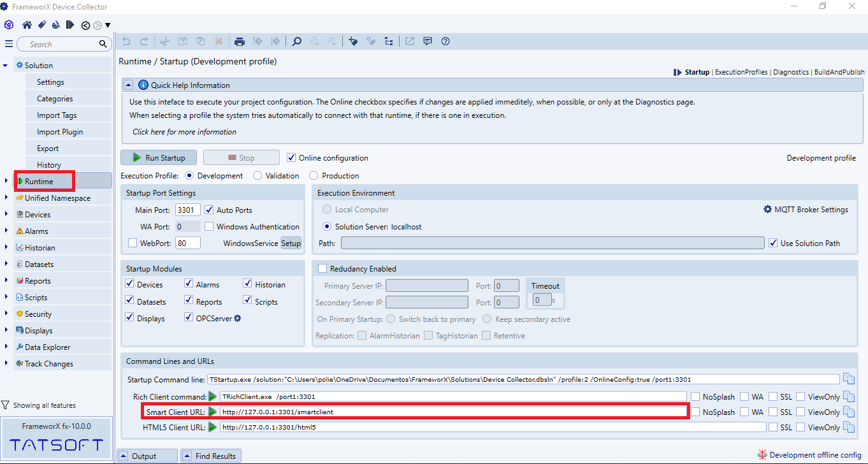Select the Production execution profile
The width and height of the screenshot is (868, 464).
pos(314,175)
